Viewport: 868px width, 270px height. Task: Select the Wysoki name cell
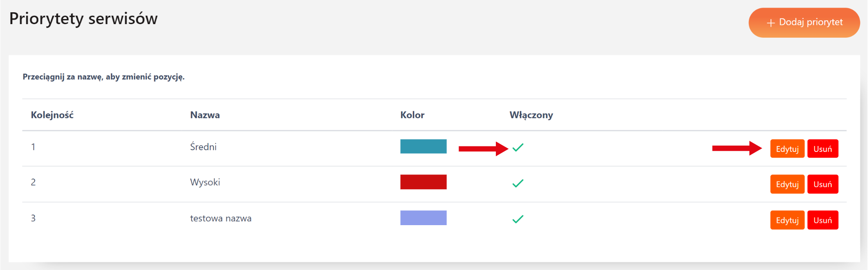tap(205, 182)
